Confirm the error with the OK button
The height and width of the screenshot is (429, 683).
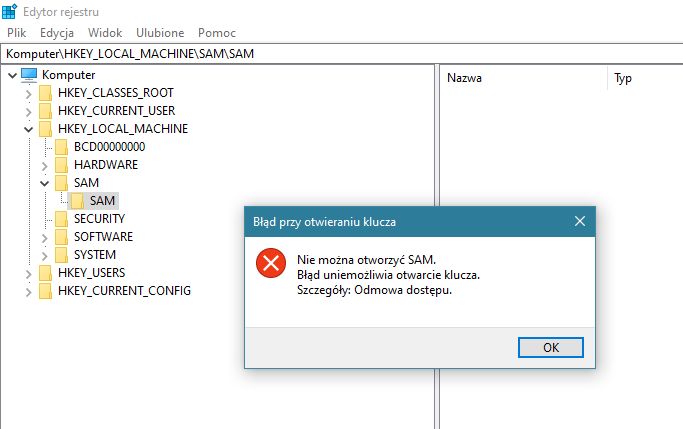click(551, 348)
